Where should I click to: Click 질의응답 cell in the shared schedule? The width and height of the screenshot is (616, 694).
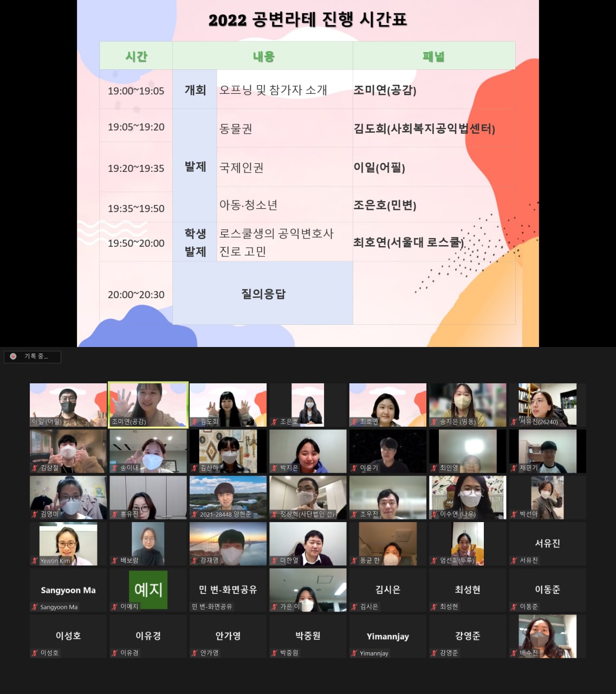[x=263, y=293]
